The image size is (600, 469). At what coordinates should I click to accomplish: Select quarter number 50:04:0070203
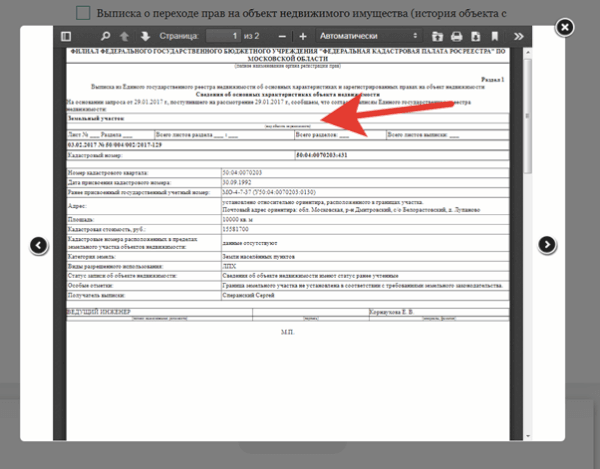242,173
